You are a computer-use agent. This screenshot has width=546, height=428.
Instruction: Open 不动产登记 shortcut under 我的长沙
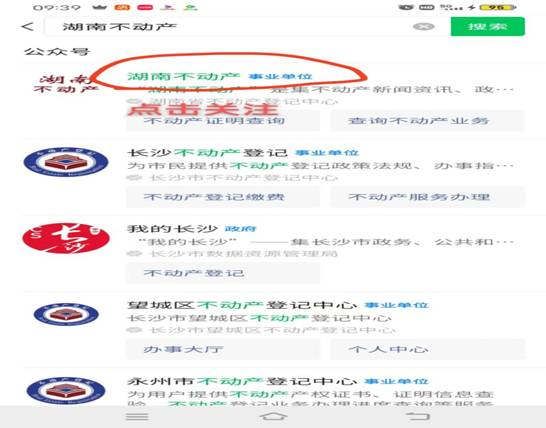[x=223, y=273]
